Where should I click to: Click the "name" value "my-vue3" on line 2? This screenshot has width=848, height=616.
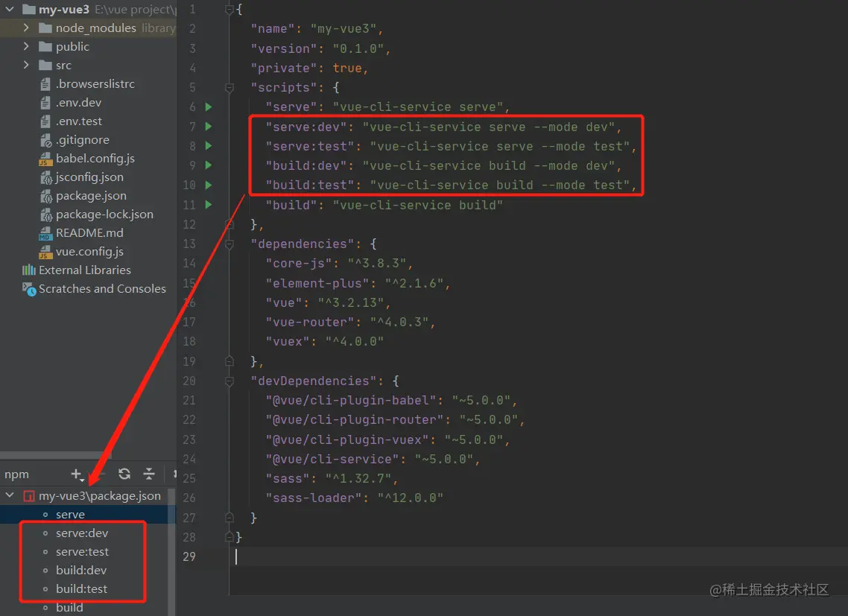point(344,28)
